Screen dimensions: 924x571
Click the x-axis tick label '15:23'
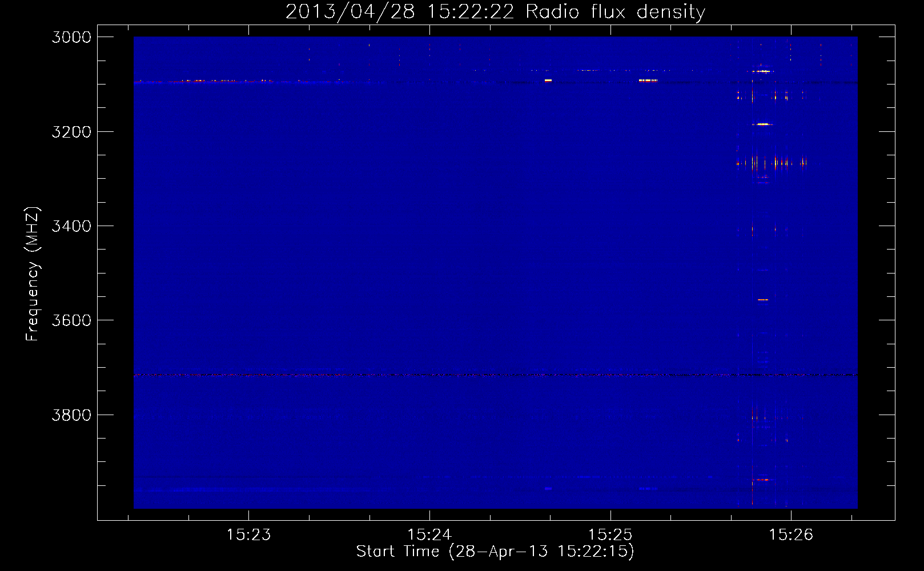(248, 535)
